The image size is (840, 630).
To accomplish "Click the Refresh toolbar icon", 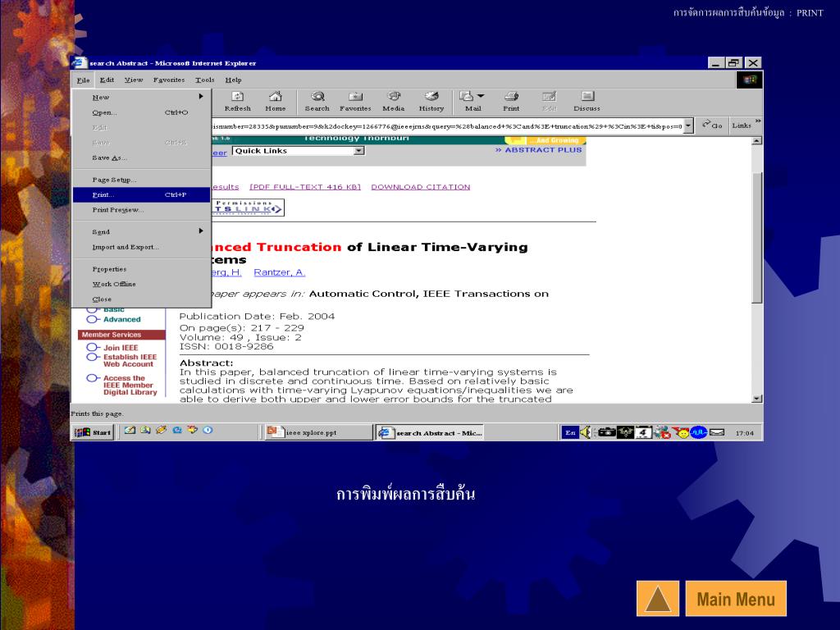I will (237, 101).
